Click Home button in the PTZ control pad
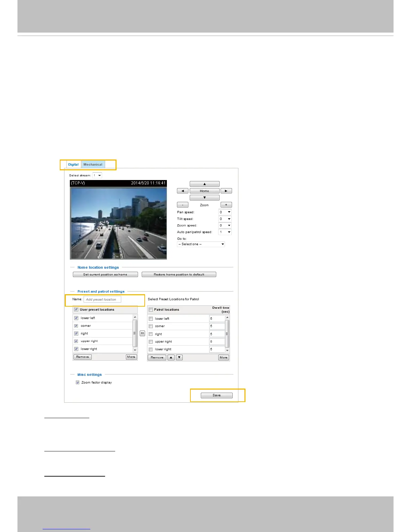Screen dimensions: 411x532 204,191
